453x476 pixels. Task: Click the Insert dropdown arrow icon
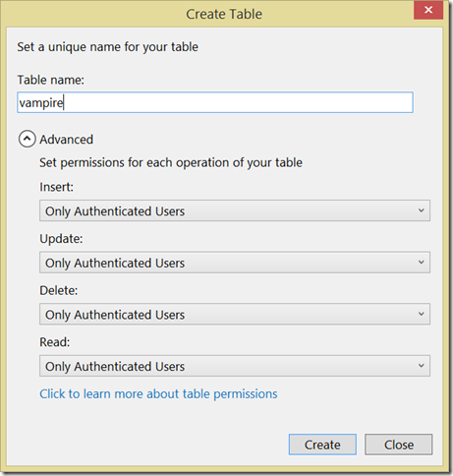point(422,210)
